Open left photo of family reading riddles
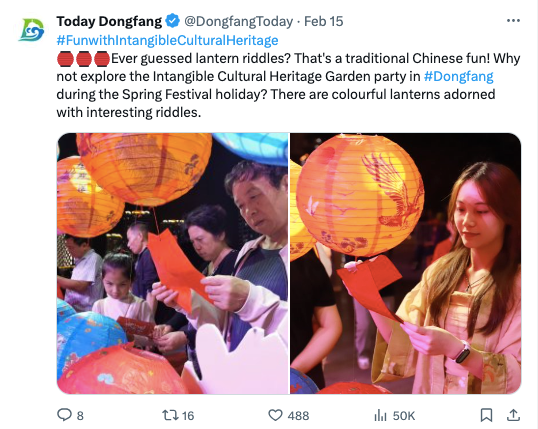 [173, 263]
